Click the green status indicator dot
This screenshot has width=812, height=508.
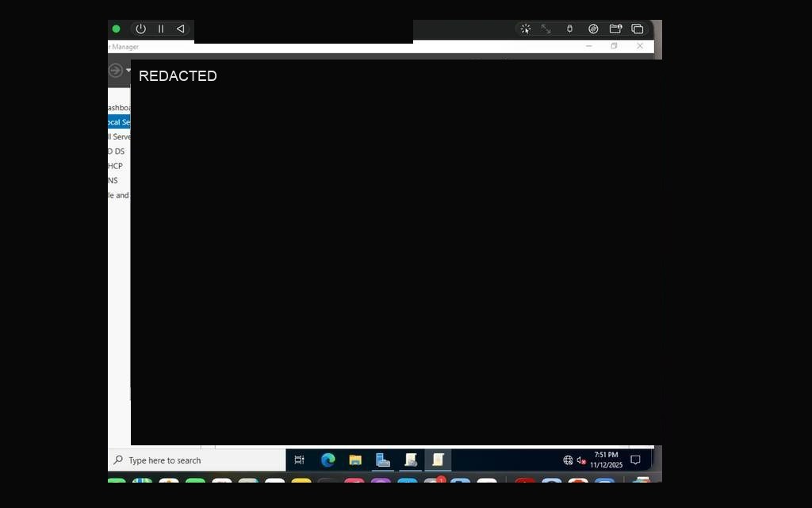(116, 29)
